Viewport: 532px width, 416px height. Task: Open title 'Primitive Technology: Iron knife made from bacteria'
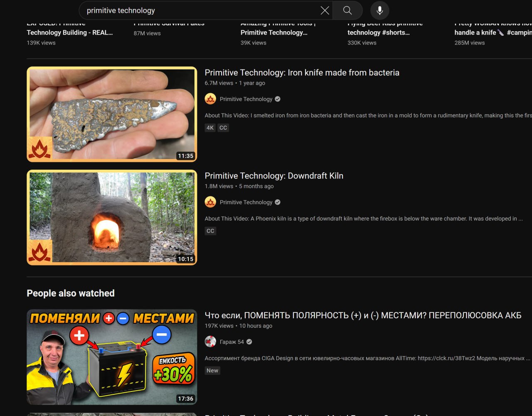[302, 72]
